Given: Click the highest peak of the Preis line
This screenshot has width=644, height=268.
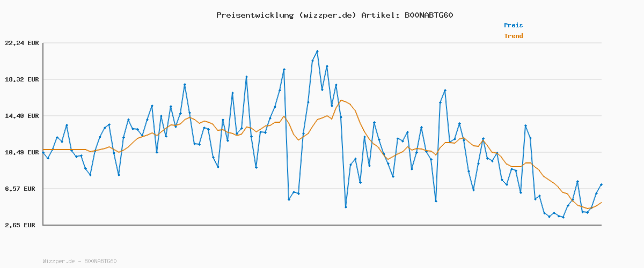Looking at the screenshot, I should 317,51.
